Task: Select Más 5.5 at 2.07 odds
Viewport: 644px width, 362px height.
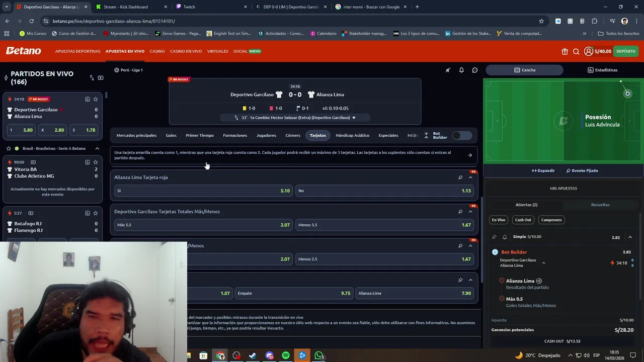Action: click(x=203, y=225)
